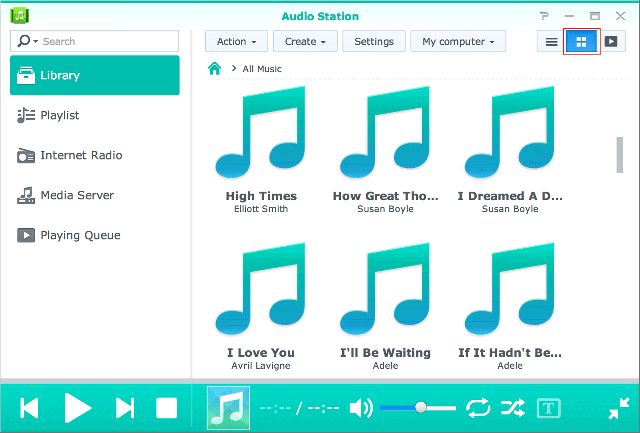Expand the Create dropdown
The width and height of the screenshot is (640, 433).
[x=305, y=41]
